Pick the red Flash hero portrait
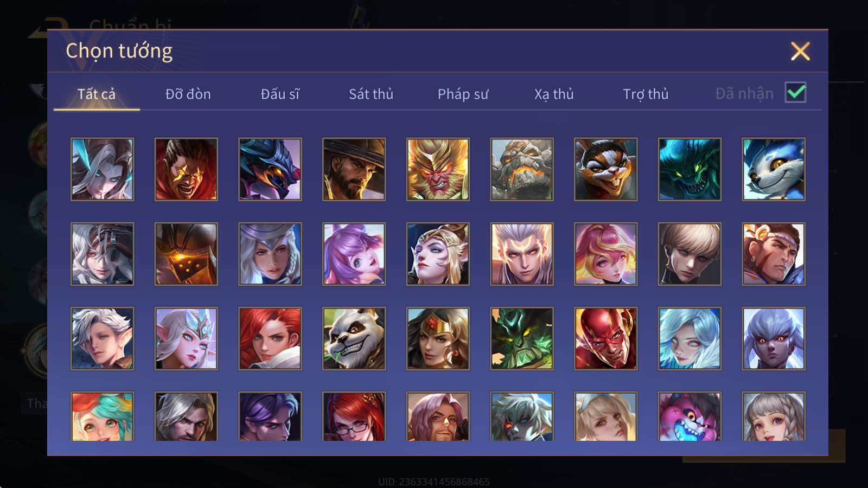This screenshot has width=868, height=488. 605,338
